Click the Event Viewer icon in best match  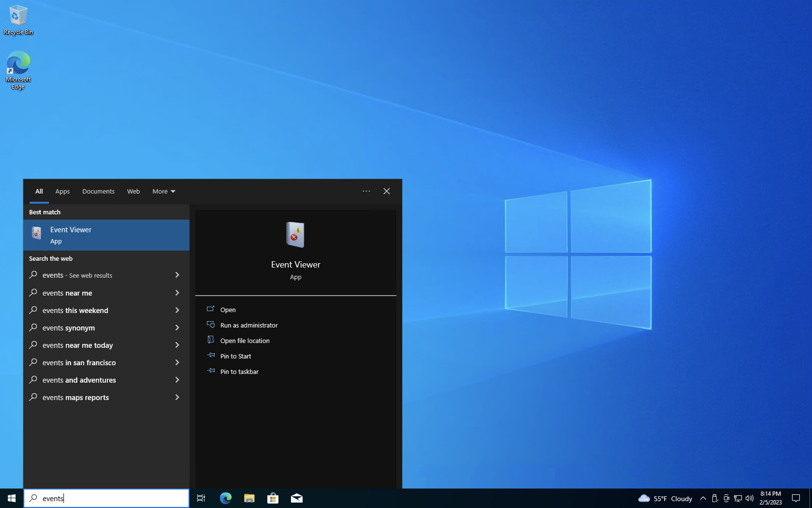click(x=36, y=233)
